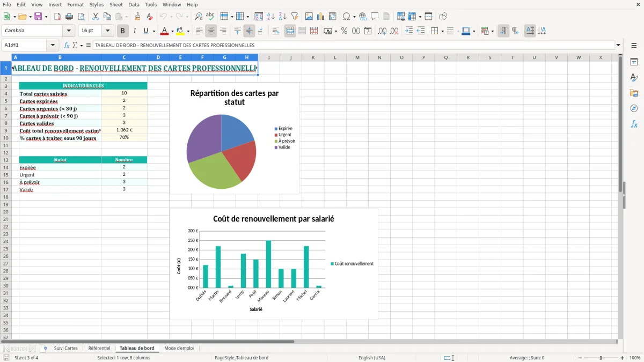Open Borders dropdown arrow
The width and height of the screenshot is (644, 362).
442,31
